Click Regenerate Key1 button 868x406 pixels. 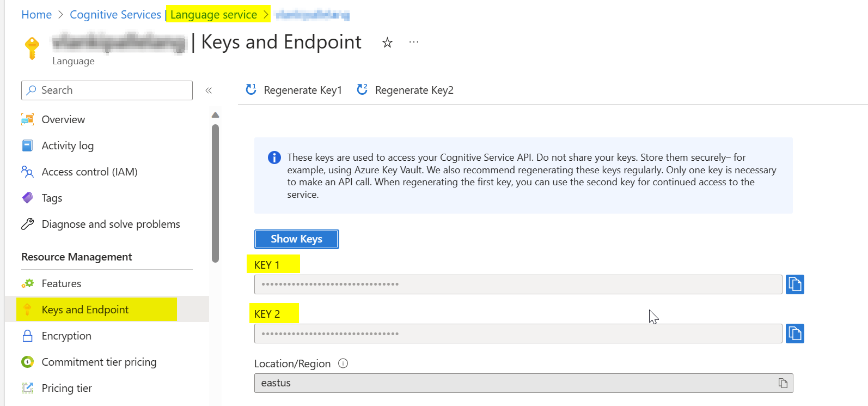click(294, 90)
